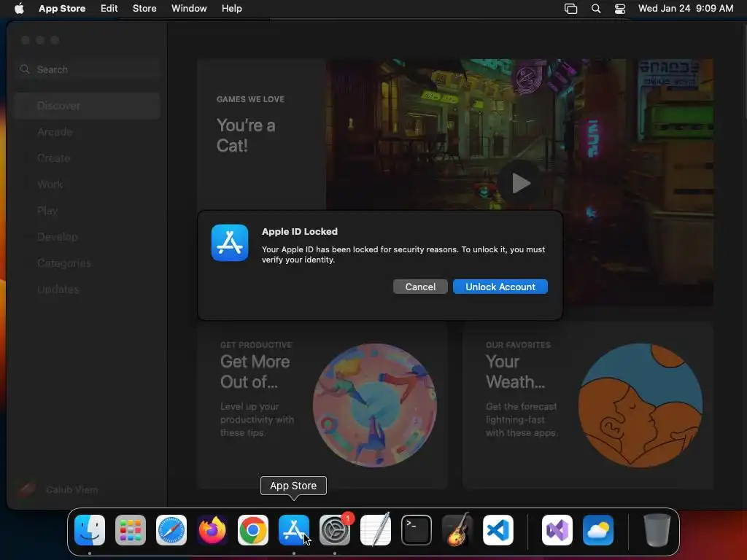Select Categories in the sidebar
Image resolution: width=747 pixels, height=560 pixels.
(x=88, y=262)
